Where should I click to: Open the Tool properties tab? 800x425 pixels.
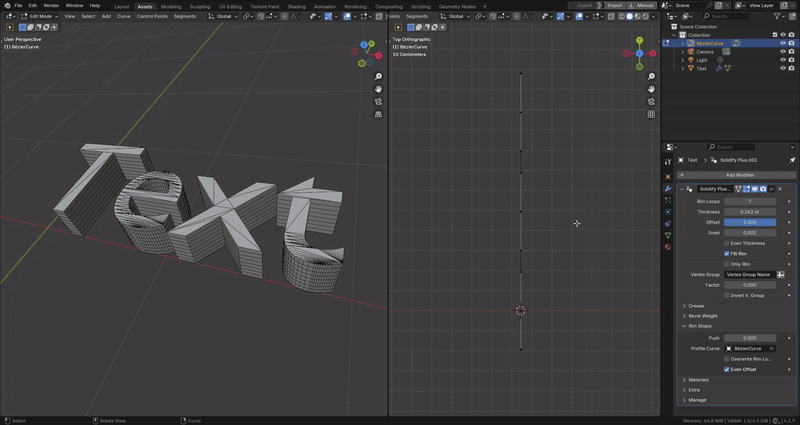click(668, 162)
